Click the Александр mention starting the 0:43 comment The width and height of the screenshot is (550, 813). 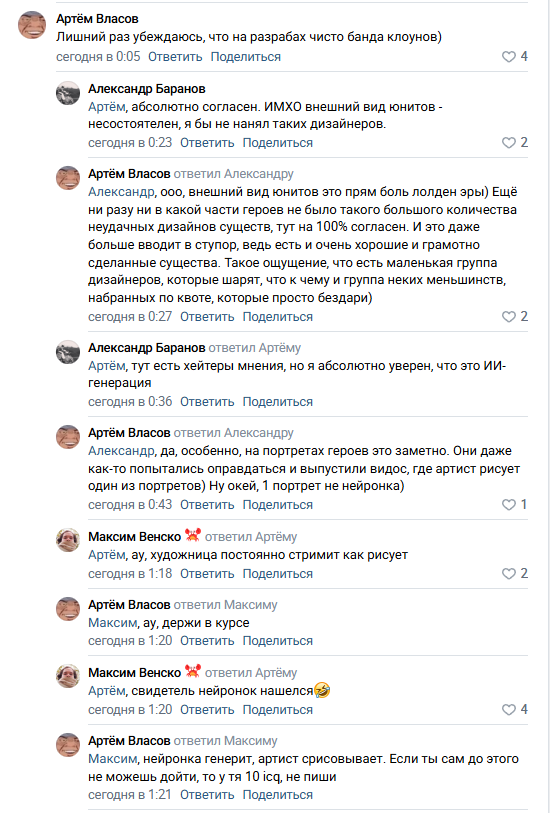(x=121, y=451)
